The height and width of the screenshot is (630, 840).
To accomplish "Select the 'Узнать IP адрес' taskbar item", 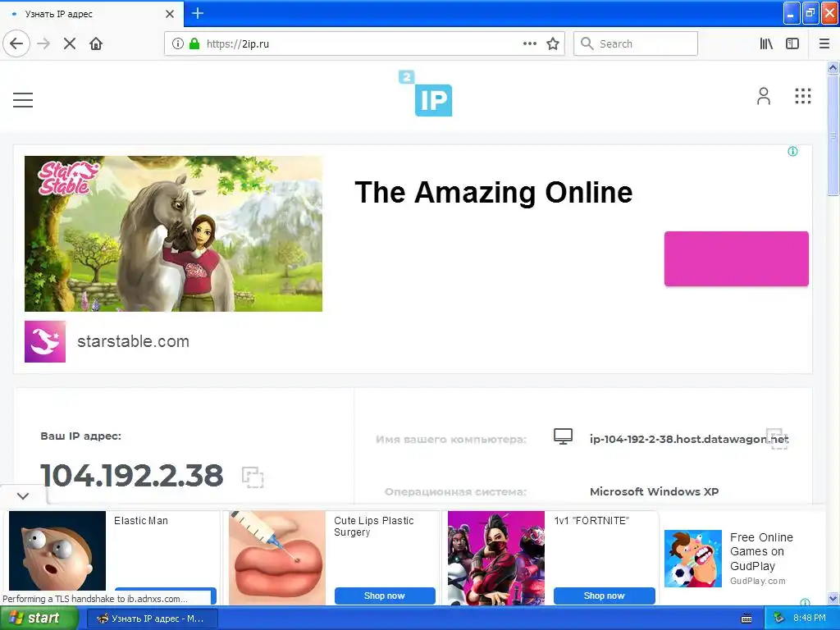I will coord(152,619).
